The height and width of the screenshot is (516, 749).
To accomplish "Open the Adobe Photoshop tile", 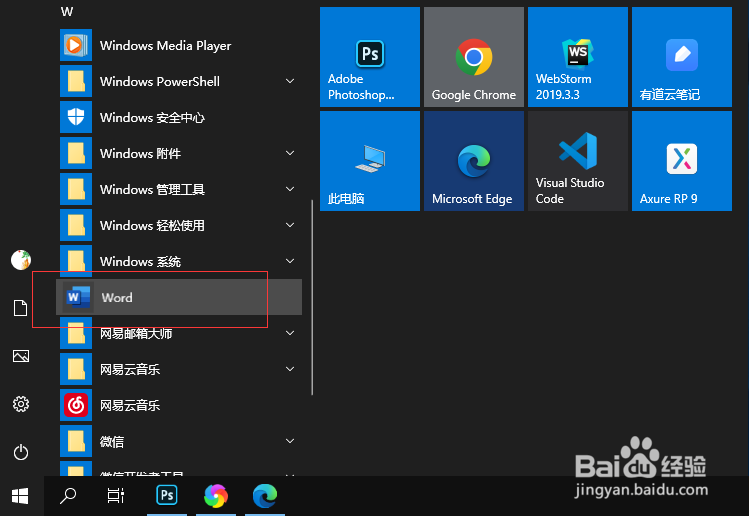I will pos(370,57).
